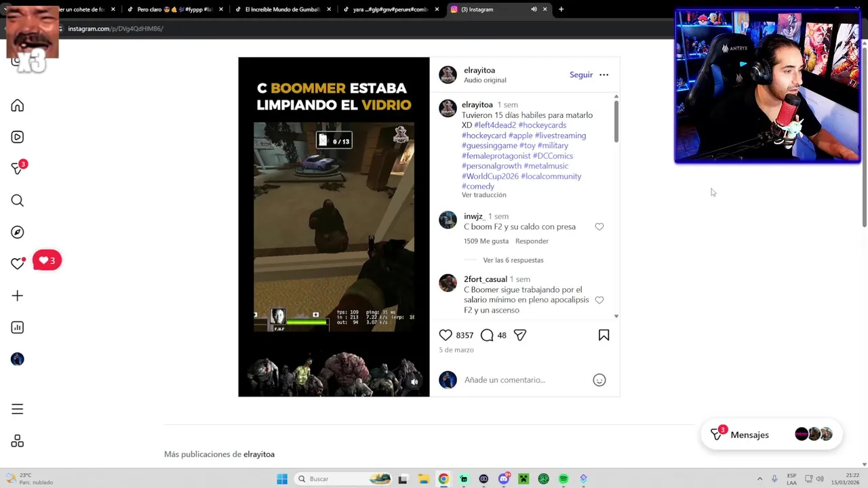Image resolution: width=868 pixels, height=488 pixels.
Task: Click the comment bubble next to 48
Action: point(487,335)
